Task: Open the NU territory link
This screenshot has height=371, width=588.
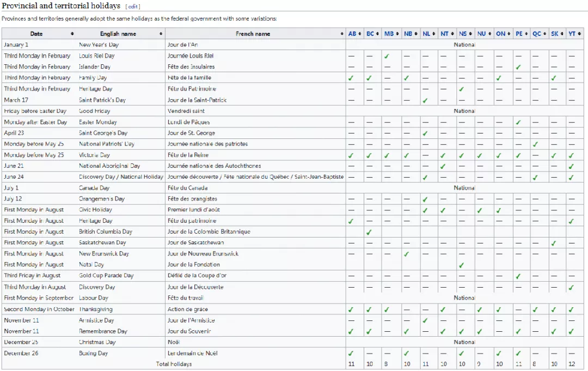Action: pyautogui.click(x=481, y=34)
